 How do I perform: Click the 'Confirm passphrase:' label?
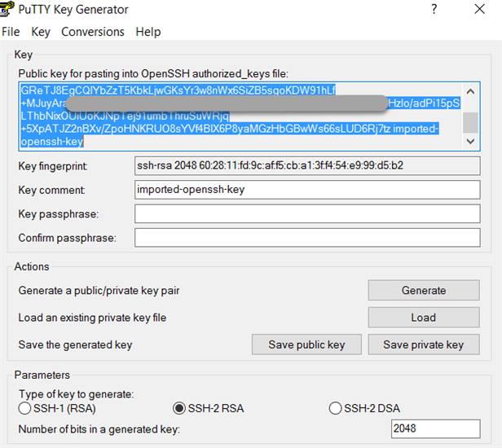click(67, 238)
